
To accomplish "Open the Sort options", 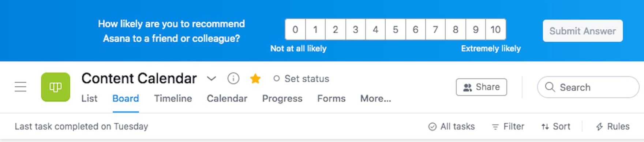I will click(x=556, y=127).
